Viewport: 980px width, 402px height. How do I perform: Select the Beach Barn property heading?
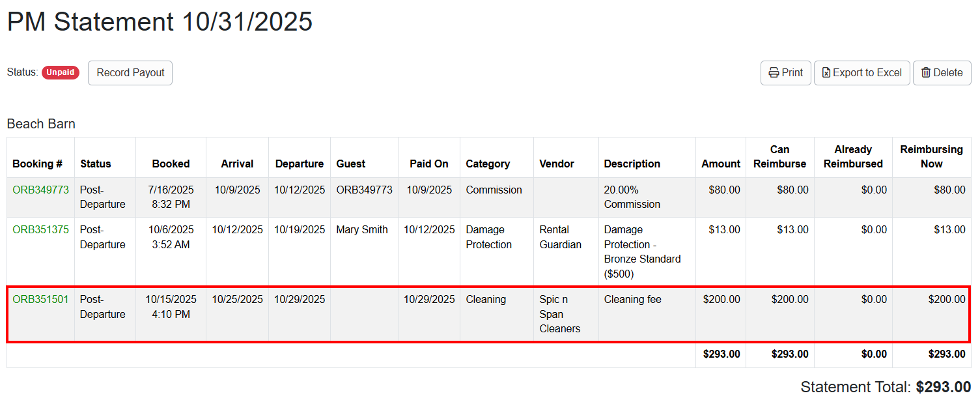point(40,124)
